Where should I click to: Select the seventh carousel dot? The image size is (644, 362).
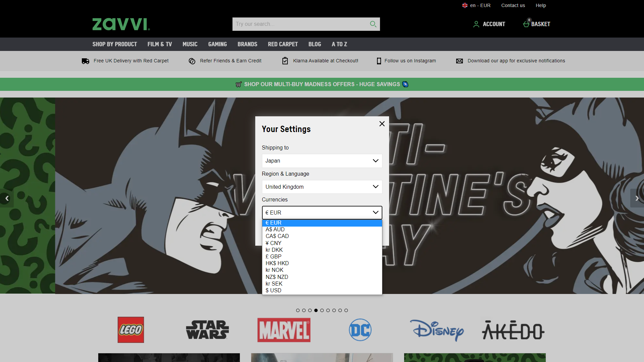pos(334,310)
